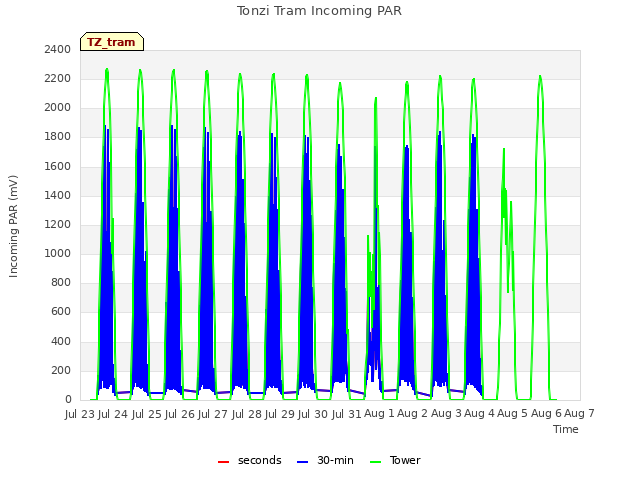This screenshot has width=640, height=480.
Task: Click the TZ_tram annotation label
Action: click(111, 42)
